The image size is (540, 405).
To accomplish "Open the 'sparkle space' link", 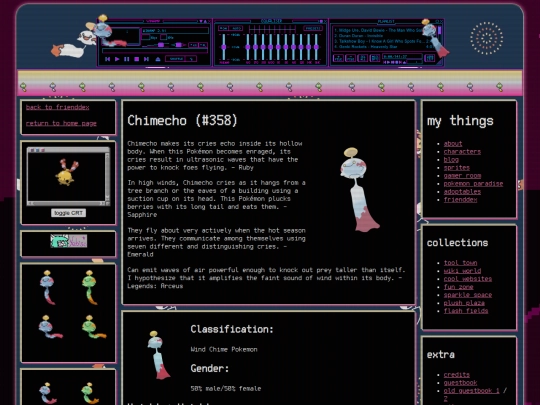I will [468, 295].
